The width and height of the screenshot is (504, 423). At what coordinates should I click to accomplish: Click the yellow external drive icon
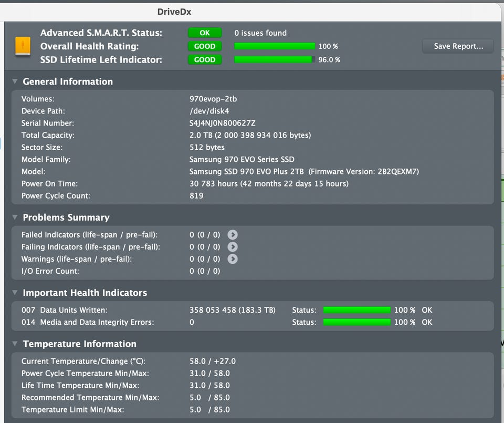[23, 46]
